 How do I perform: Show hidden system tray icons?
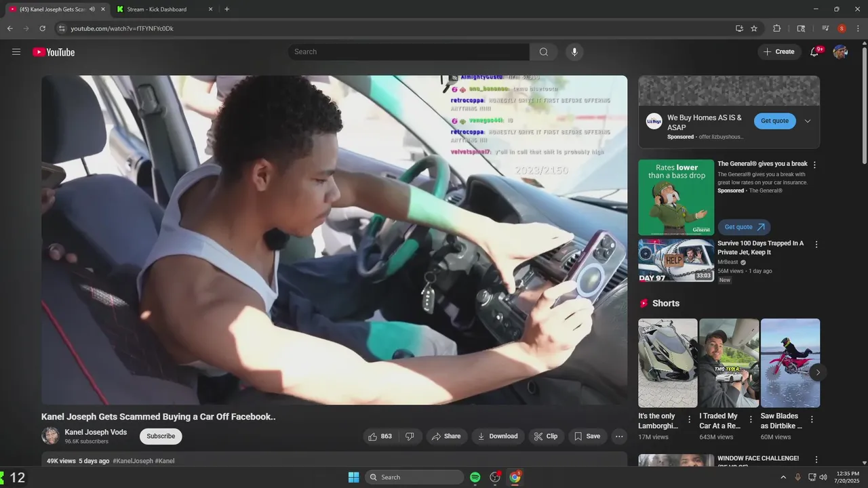tap(783, 477)
